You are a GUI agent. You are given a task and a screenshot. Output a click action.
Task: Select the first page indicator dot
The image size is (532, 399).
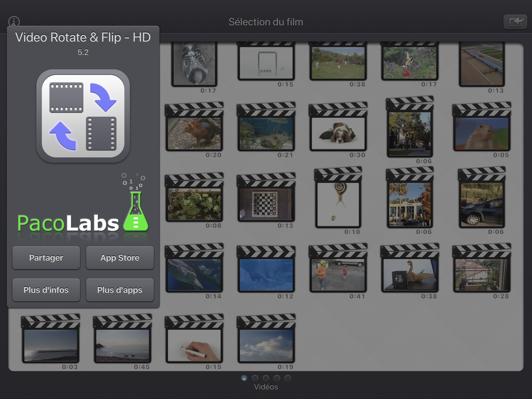244,378
